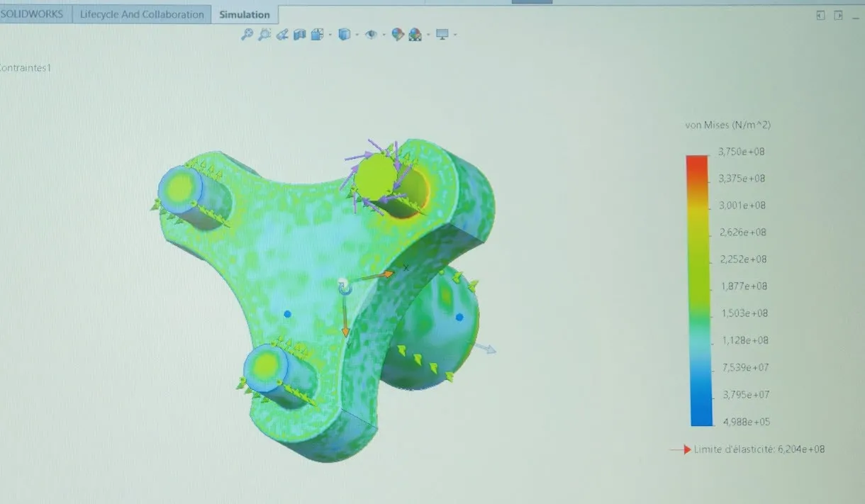Click the Display Style cube icon
This screenshot has width=865, height=504.
point(344,34)
